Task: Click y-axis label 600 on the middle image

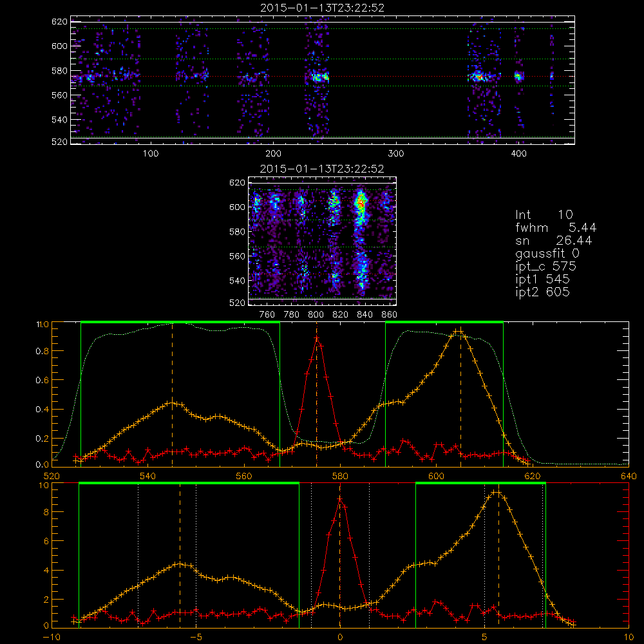Action: tap(237, 207)
